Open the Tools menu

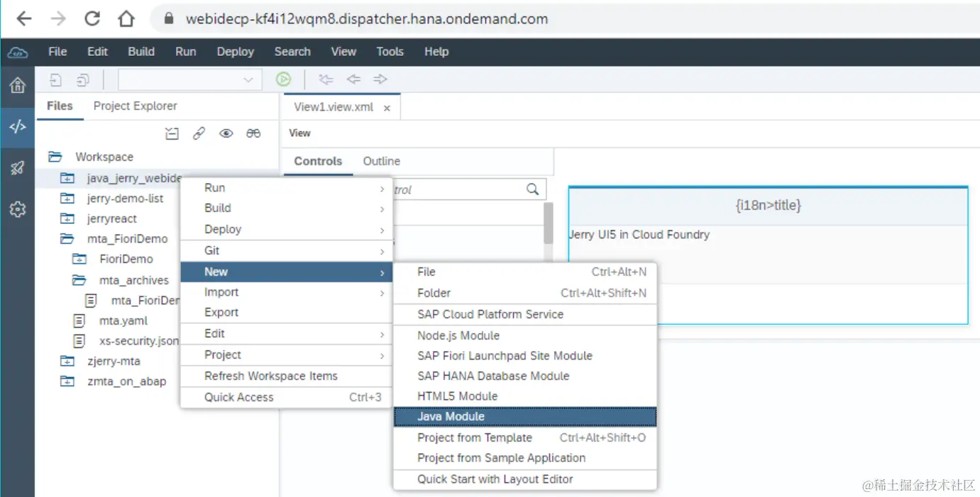click(390, 51)
